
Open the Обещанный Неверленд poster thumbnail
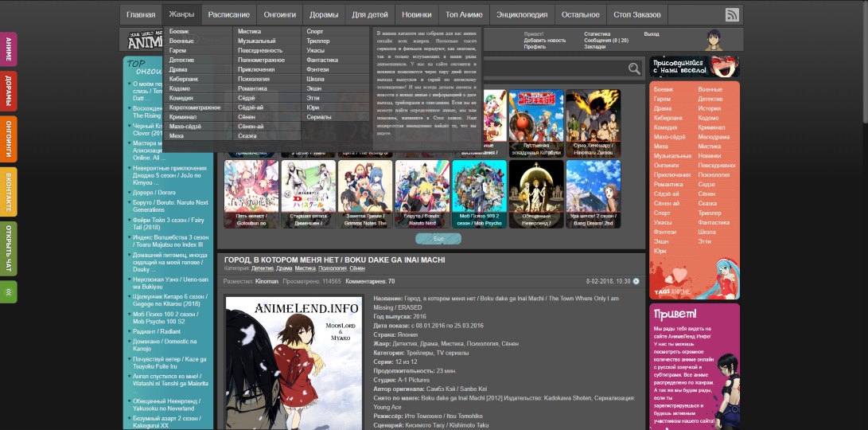[x=536, y=194]
